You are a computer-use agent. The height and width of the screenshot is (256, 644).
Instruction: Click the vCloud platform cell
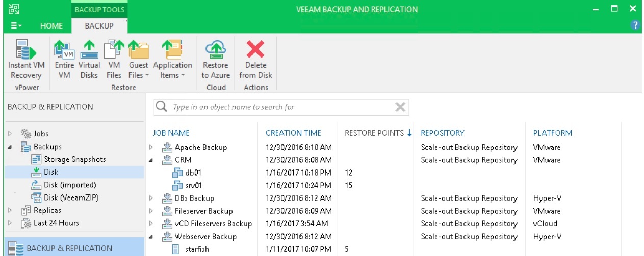(x=545, y=223)
